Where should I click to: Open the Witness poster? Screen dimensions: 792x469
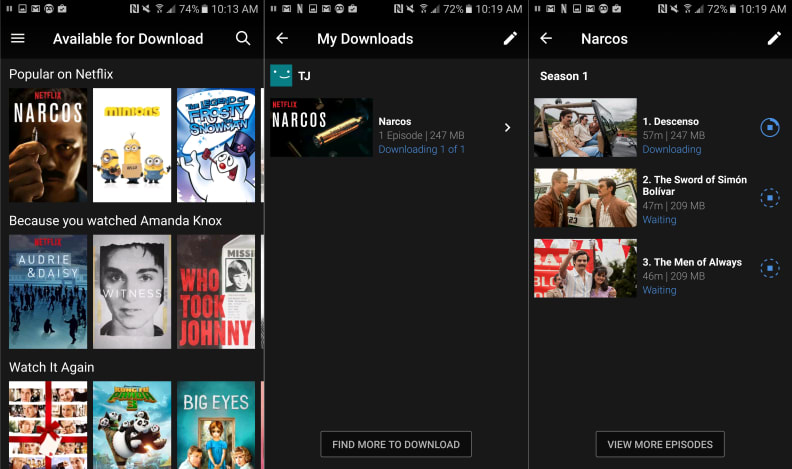pos(132,292)
